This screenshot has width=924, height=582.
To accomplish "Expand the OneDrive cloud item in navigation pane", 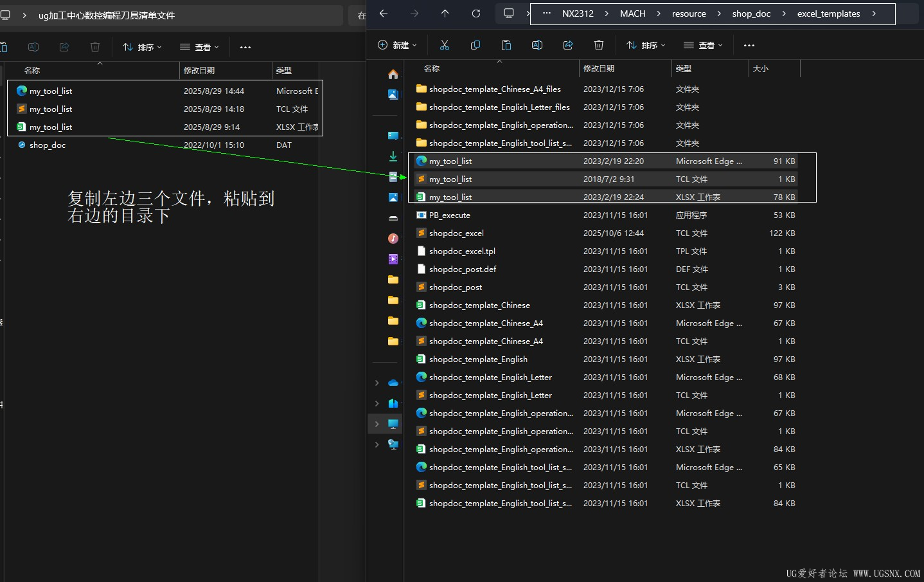I will coord(377,383).
